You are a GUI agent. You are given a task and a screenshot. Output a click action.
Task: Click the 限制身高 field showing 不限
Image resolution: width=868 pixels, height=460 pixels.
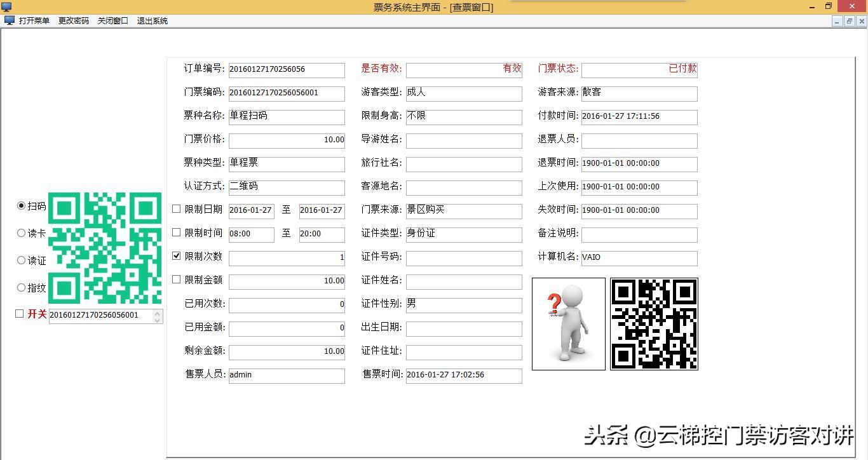[464, 117]
